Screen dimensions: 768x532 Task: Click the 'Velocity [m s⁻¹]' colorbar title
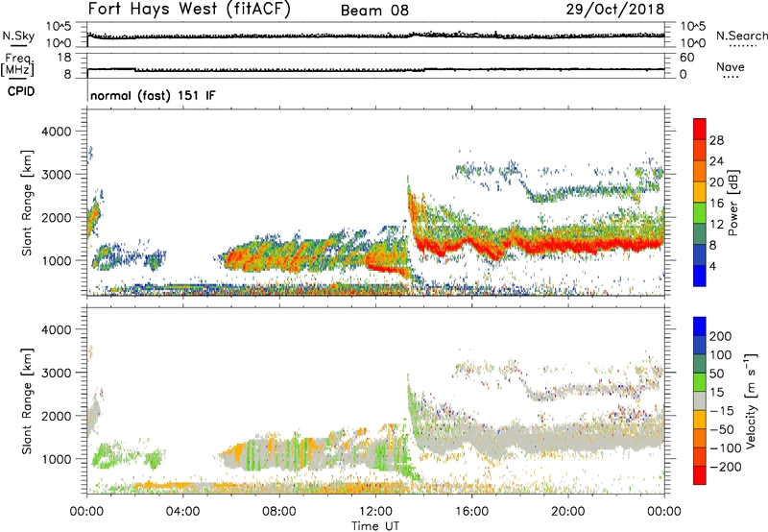click(x=750, y=400)
